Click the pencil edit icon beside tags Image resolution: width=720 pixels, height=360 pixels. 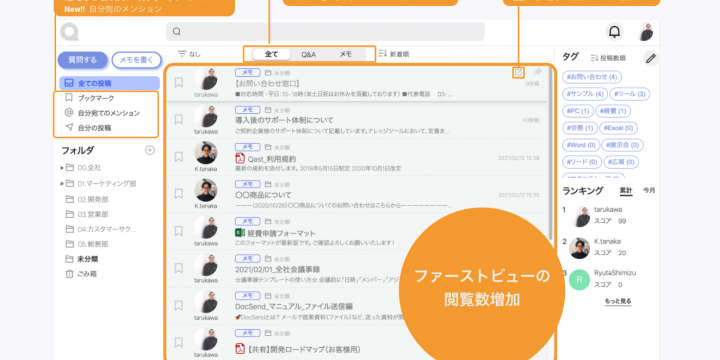coord(651,58)
